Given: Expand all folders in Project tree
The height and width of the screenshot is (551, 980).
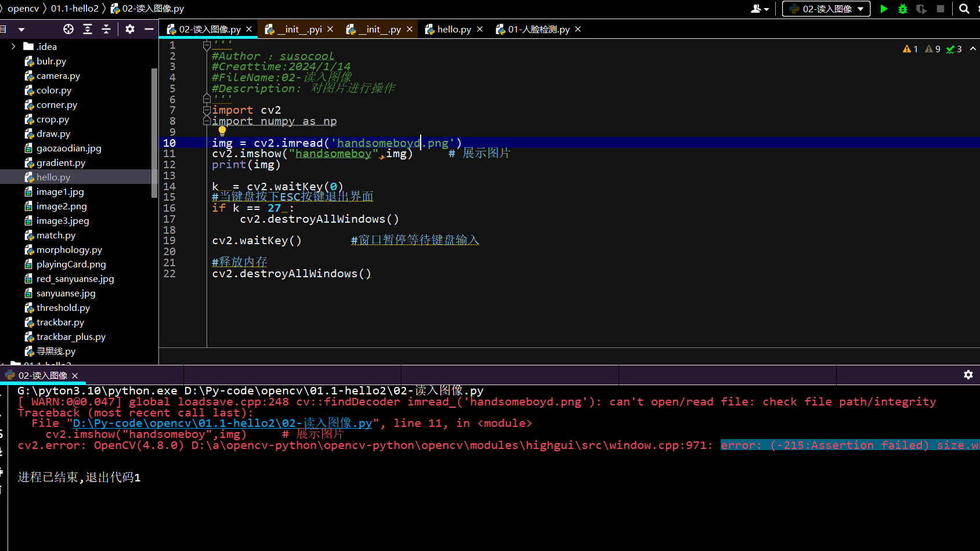Looking at the screenshot, I should click(87, 28).
